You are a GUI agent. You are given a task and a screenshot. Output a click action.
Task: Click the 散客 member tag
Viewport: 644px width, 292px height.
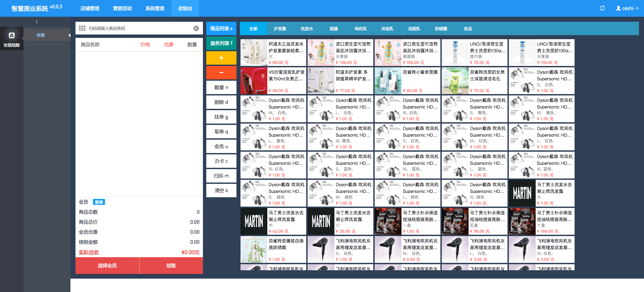point(99,202)
